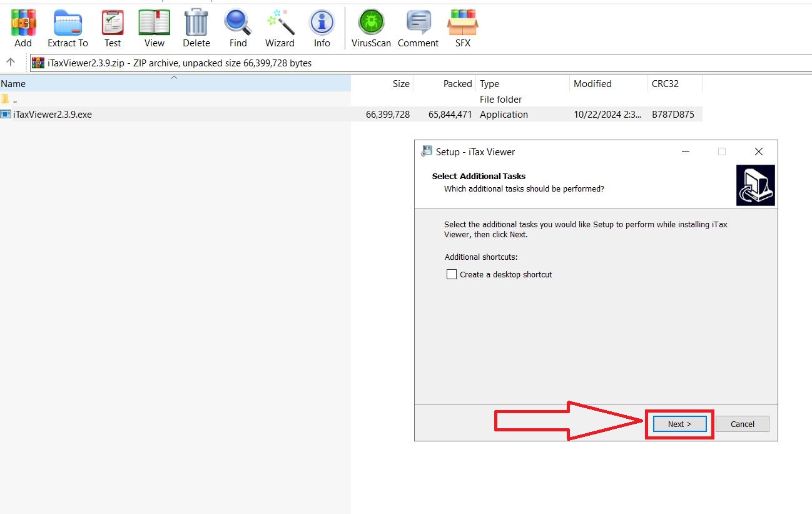Create SFX self-extracting archive
The width and height of the screenshot is (812, 514).
pos(462,28)
